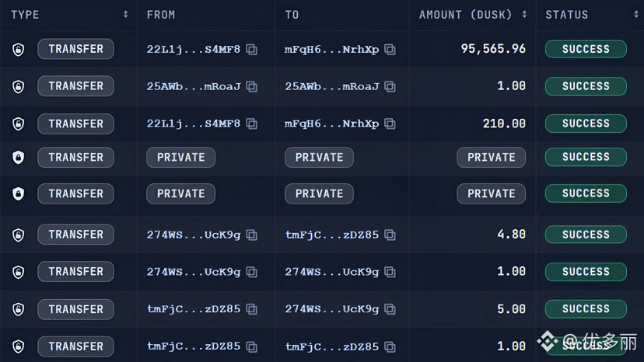The height and width of the screenshot is (362, 644).
Task: Click the shield icon in the 210.00 row
Action: pos(18,124)
